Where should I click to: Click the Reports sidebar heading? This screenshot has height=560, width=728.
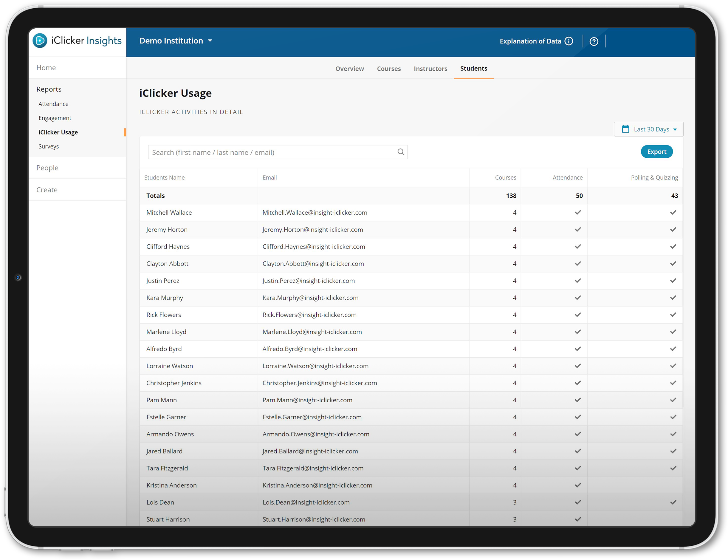click(x=49, y=89)
